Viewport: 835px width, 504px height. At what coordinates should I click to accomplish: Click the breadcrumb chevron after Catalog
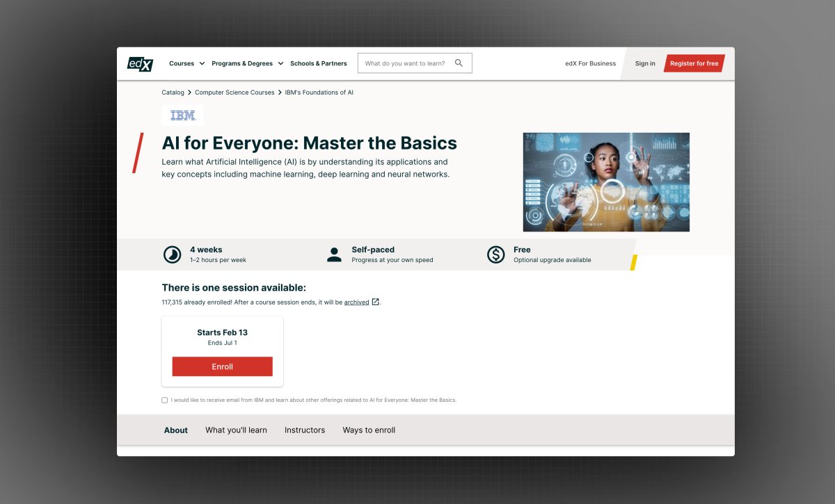[x=189, y=92]
